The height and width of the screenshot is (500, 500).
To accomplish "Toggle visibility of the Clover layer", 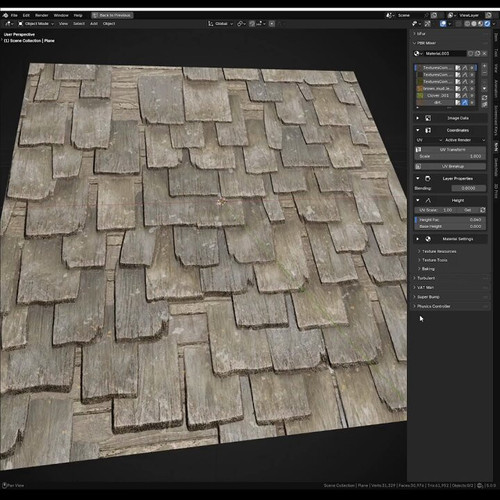I will [472, 96].
